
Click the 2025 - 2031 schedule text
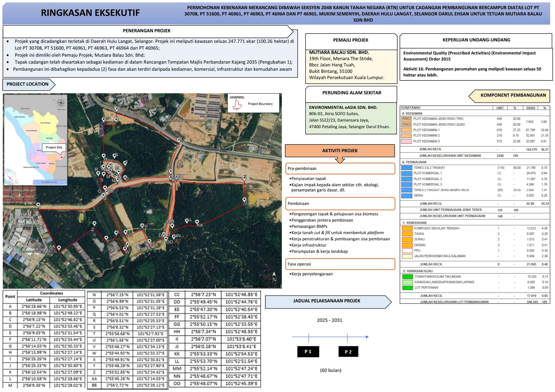[330, 320]
